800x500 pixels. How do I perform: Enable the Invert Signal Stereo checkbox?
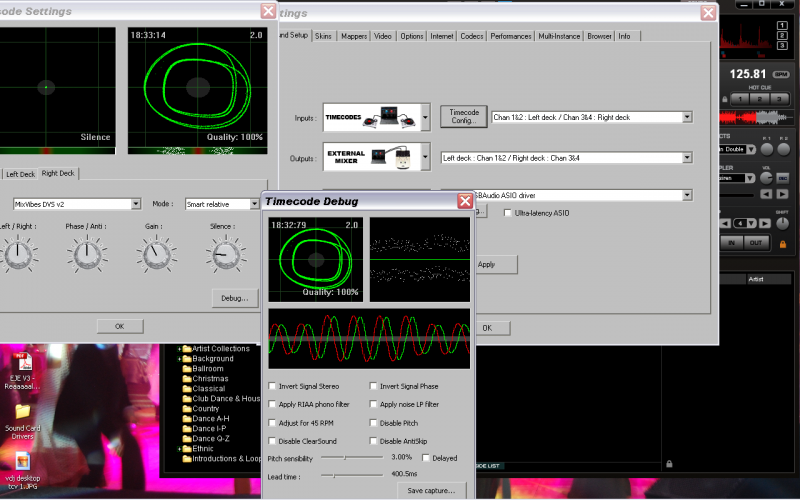(274, 386)
